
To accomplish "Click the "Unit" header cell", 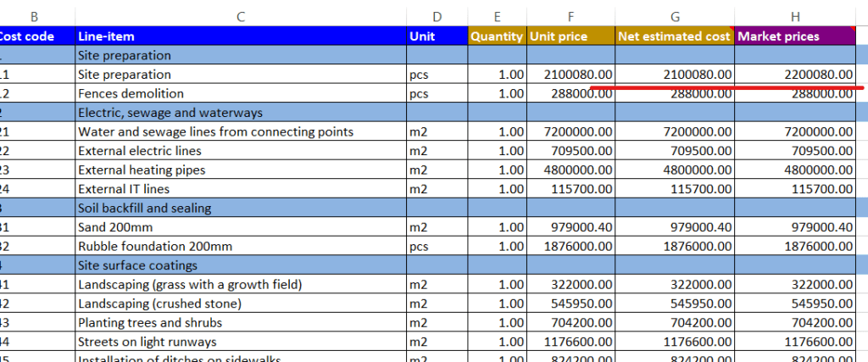I will click(x=437, y=36).
